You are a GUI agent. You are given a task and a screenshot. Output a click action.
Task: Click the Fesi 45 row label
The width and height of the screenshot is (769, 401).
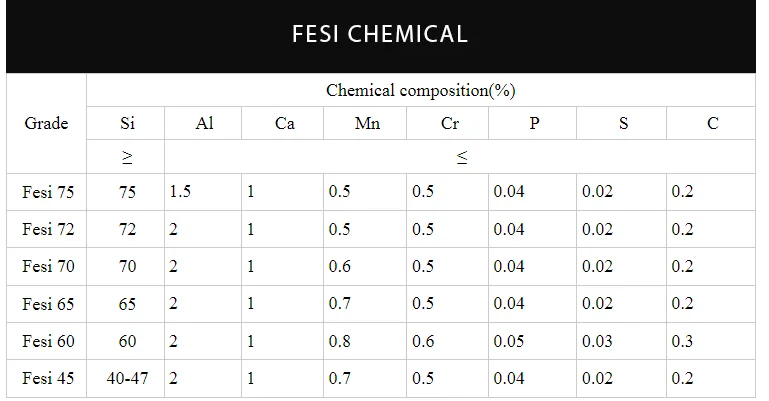(x=47, y=379)
